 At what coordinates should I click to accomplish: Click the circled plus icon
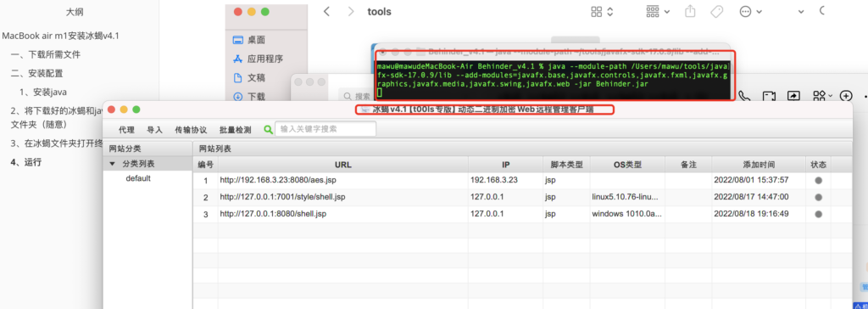[x=845, y=95]
